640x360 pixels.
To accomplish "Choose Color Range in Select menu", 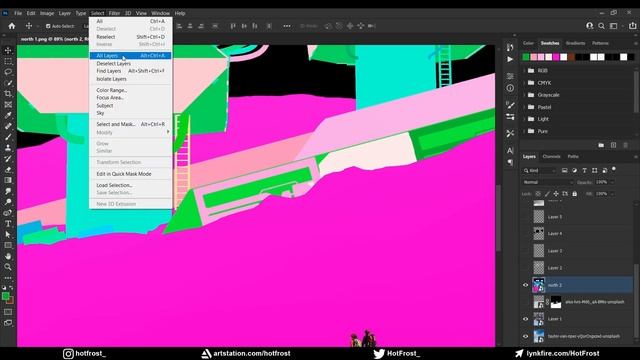I will 130,90.
